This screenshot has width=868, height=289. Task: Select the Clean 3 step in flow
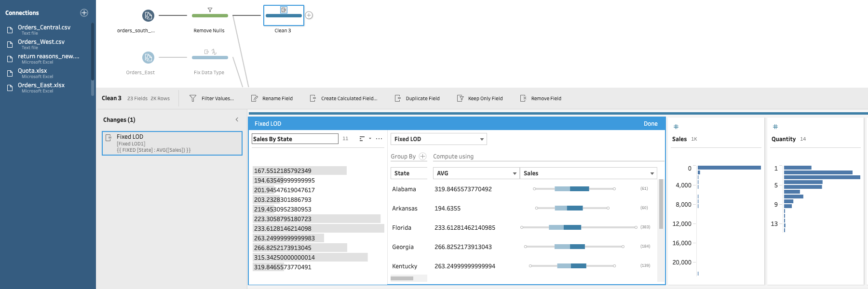[284, 15]
